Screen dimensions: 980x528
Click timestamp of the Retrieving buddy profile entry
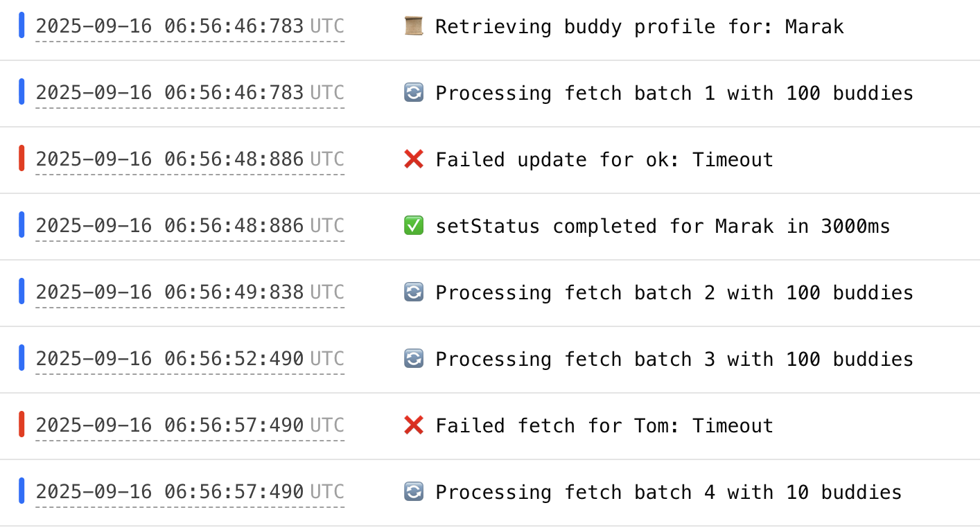[190, 26]
